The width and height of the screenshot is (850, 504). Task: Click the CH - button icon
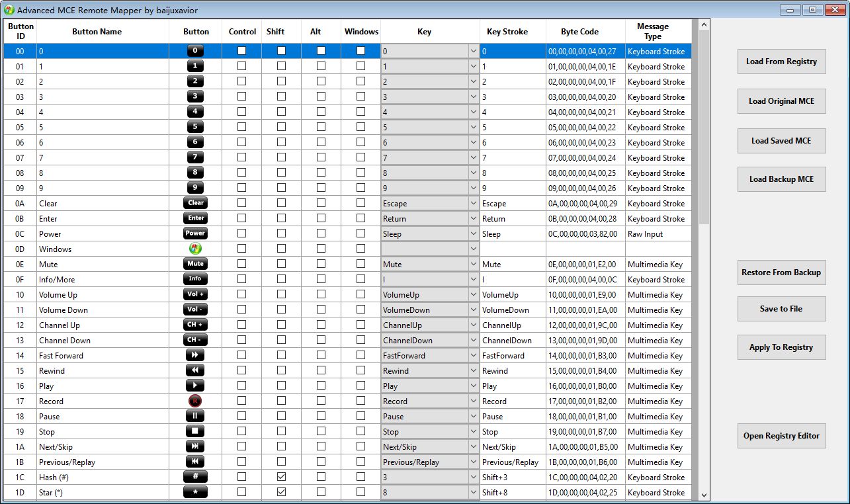(195, 340)
